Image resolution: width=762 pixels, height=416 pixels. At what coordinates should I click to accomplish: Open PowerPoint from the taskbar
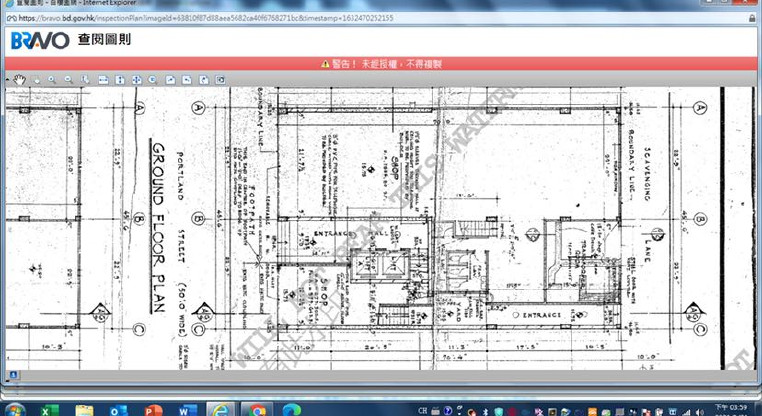153,411
